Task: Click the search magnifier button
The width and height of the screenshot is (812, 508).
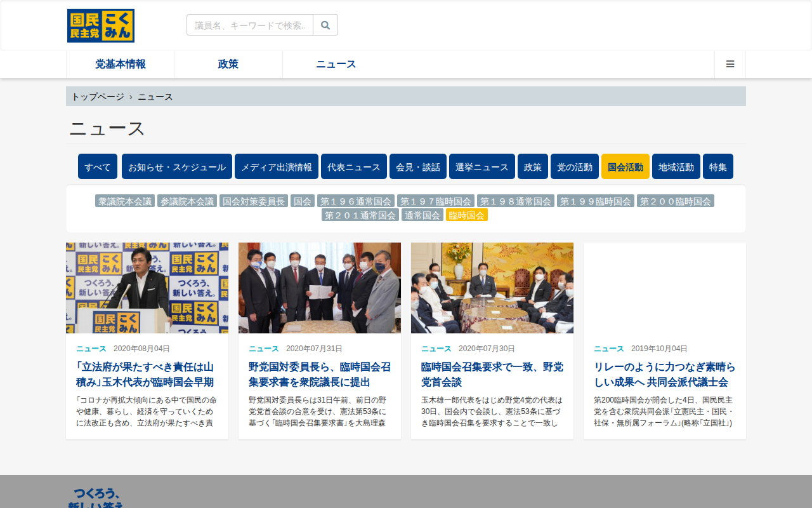Action: point(325,25)
